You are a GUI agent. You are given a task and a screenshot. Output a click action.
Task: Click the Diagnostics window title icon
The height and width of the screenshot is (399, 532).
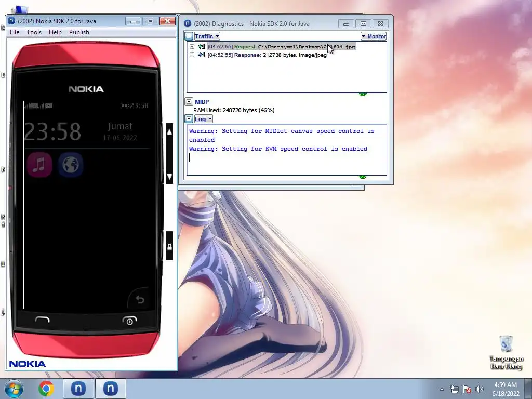187,23
